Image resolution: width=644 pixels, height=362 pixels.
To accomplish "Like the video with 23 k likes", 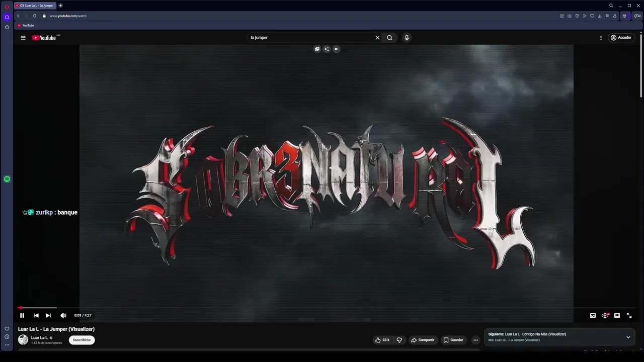I will pos(382,340).
